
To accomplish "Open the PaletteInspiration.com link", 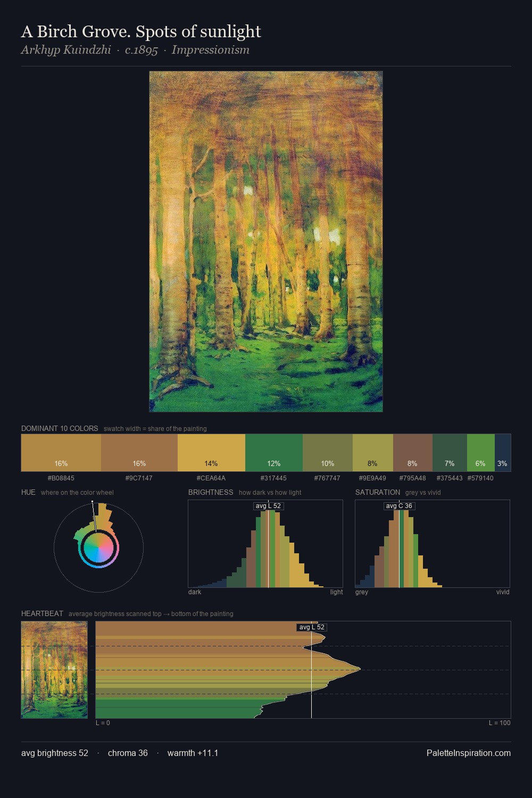I will [469, 753].
